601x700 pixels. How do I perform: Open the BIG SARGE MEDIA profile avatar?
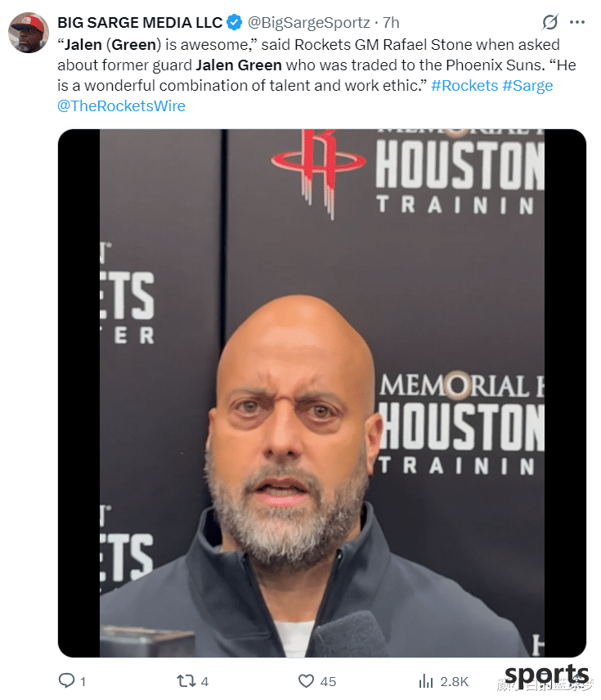29,33
